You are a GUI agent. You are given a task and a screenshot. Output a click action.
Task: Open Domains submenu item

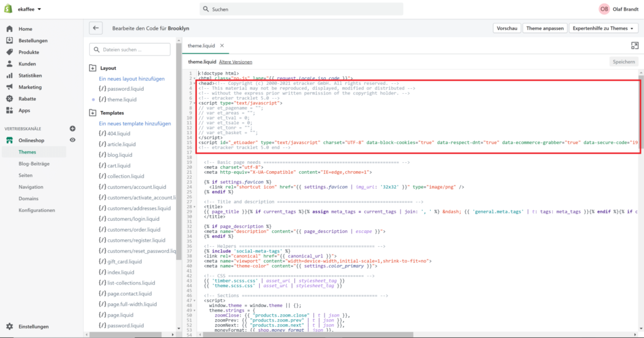point(28,199)
